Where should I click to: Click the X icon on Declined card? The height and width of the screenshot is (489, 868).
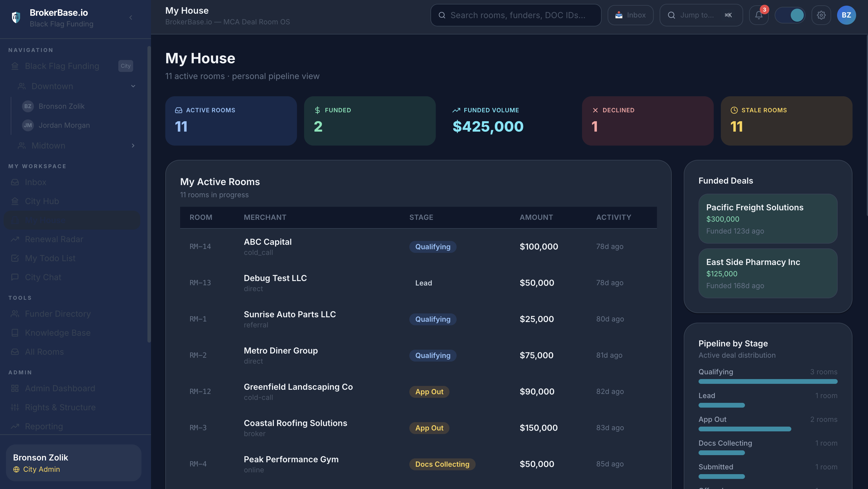[x=595, y=110]
